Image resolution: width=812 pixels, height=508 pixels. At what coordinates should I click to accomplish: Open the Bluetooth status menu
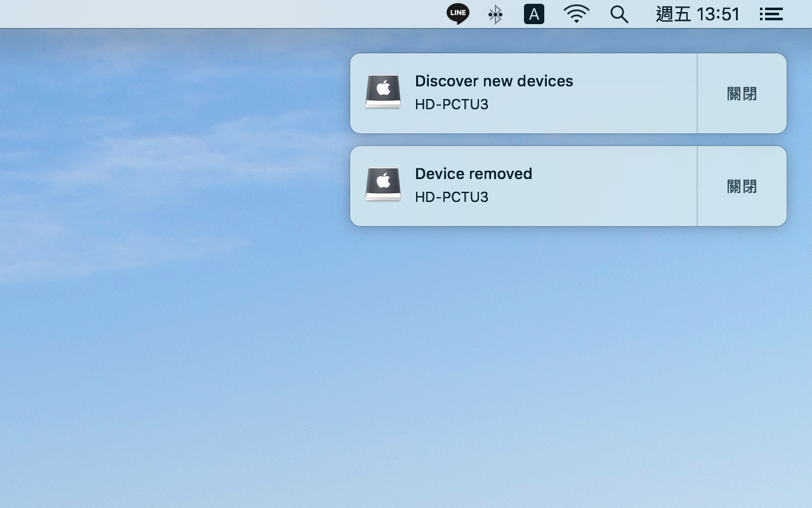click(x=495, y=14)
